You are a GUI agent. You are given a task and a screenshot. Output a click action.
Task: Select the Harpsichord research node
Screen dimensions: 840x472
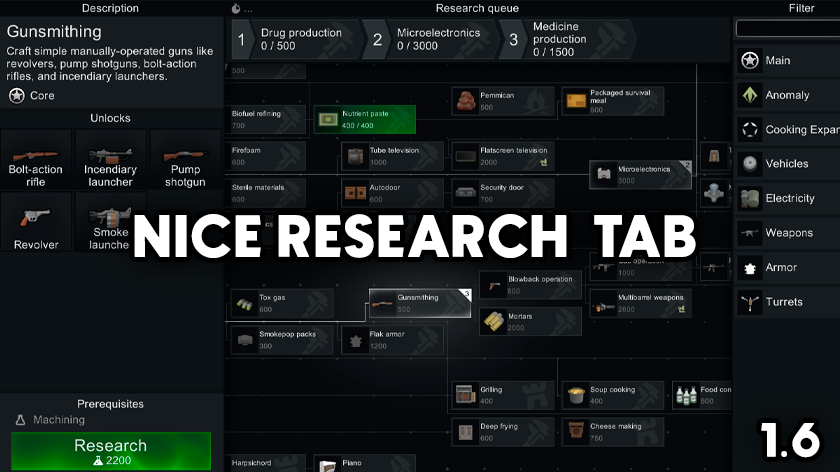pyautogui.click(x=266, y=464)
